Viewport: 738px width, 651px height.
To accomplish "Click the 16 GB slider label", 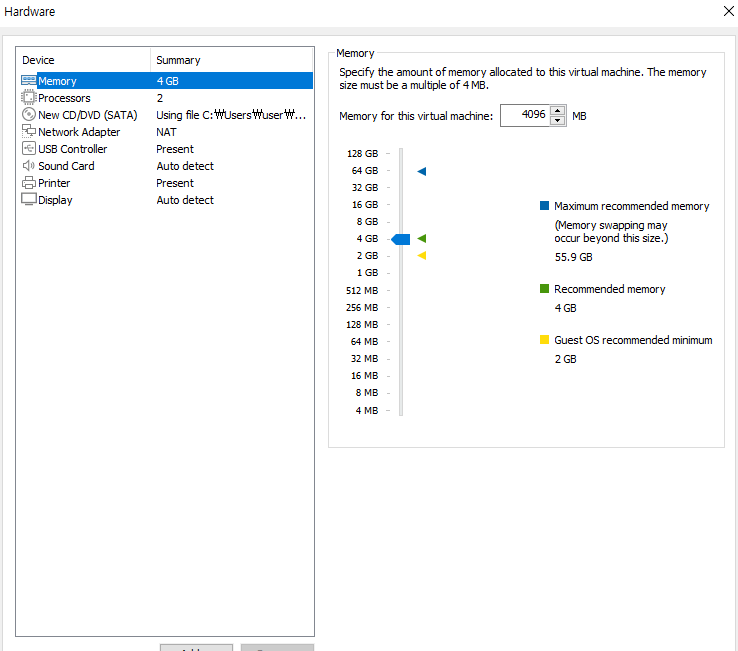I will pyautogui.click(x=365, y=204).
